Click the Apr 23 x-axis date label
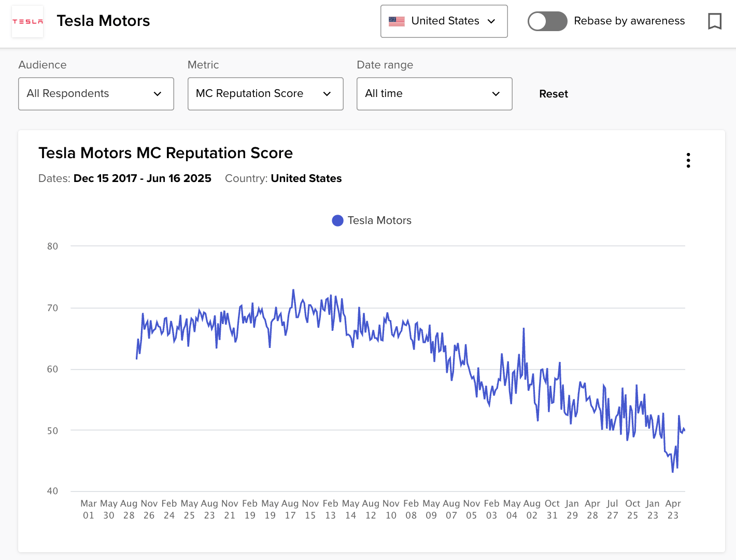The width and height of the screenshot is (736, 560). pyautogui.click(x=673, y=509)
